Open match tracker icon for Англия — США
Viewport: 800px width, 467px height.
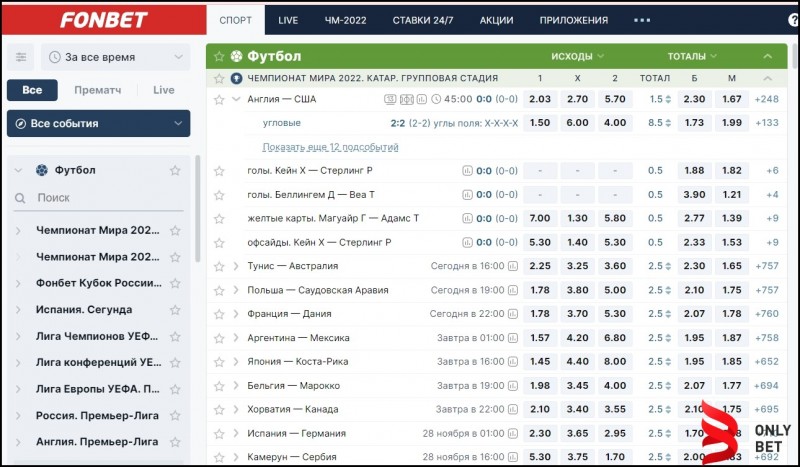407,99
